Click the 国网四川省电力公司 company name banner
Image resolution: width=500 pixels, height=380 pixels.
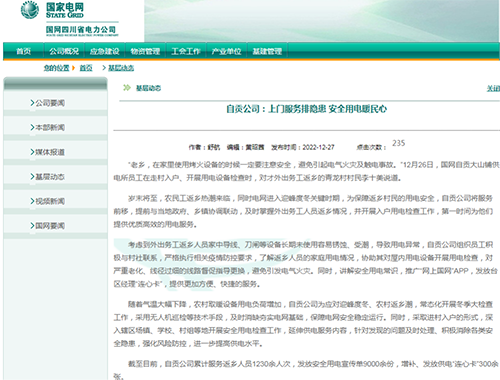pos(82,31)
